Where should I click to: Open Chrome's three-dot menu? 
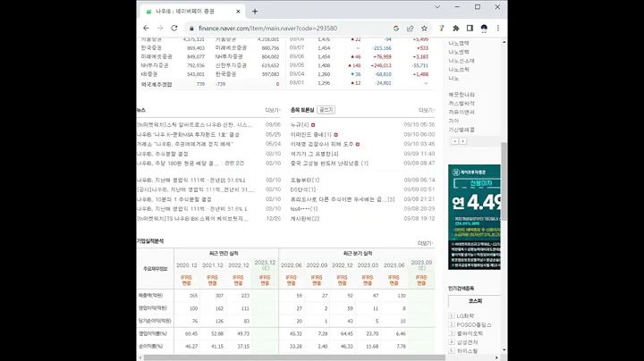tap(498, 29)
